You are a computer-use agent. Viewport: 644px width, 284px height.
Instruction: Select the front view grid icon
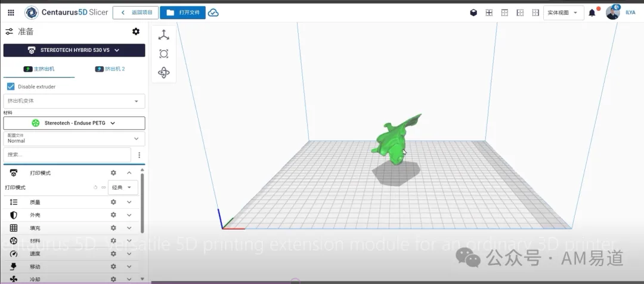click(489, 13)
